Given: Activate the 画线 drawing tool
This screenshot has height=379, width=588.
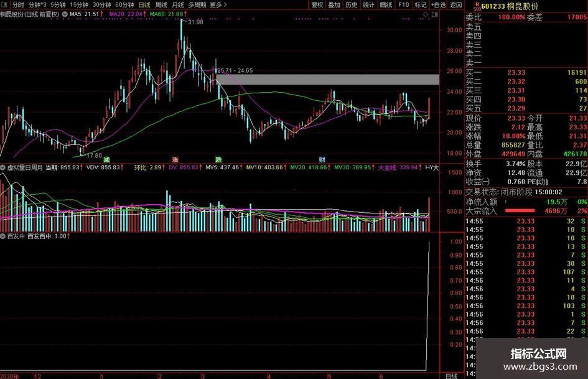Looking at the screenshot, I should point(386,4).
